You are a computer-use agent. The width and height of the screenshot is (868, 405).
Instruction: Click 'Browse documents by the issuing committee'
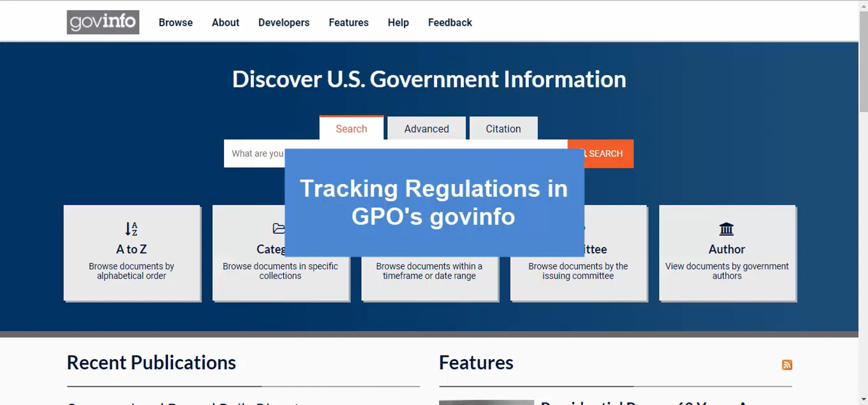pos(578,271)
